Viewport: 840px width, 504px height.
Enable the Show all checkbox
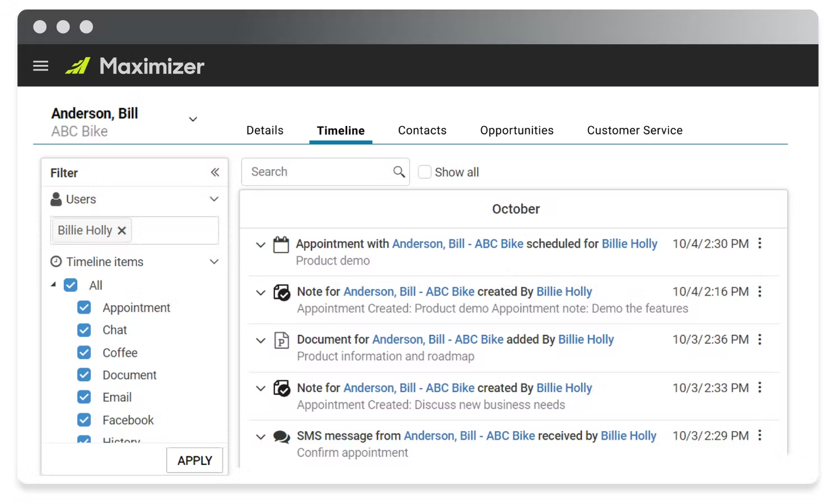pyautogui.click(x=425, y=171)
